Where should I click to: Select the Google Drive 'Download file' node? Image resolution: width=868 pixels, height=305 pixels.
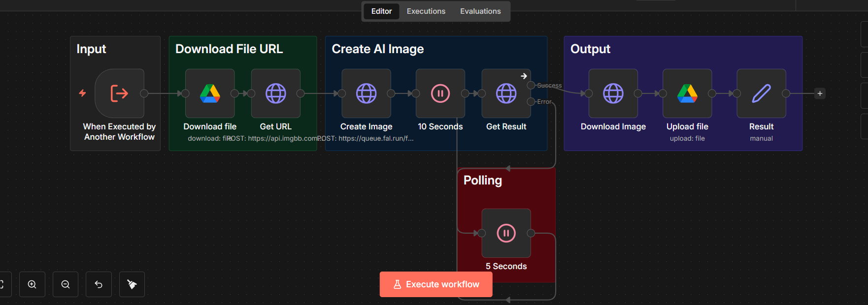tap(210, 93)
